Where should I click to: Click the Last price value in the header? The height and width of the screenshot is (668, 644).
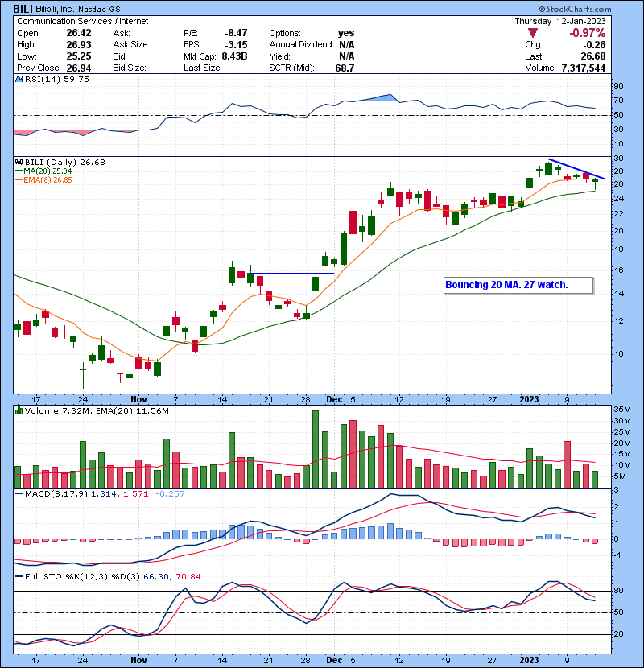[593, 56]
